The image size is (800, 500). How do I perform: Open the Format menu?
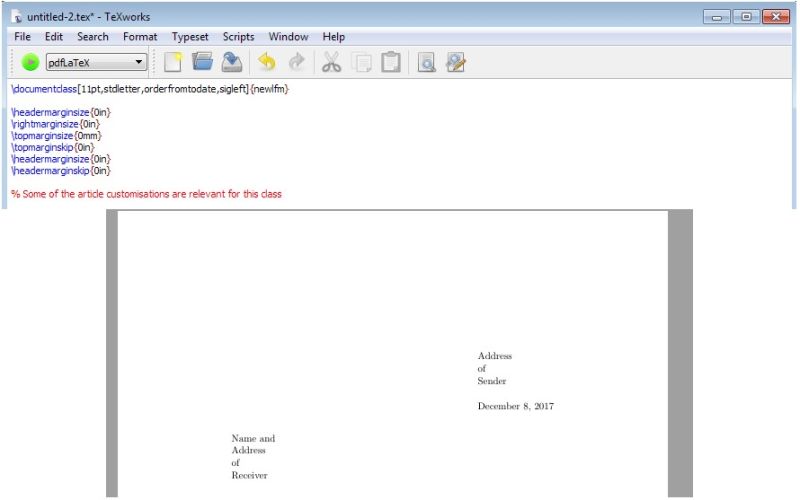(140, 37)
